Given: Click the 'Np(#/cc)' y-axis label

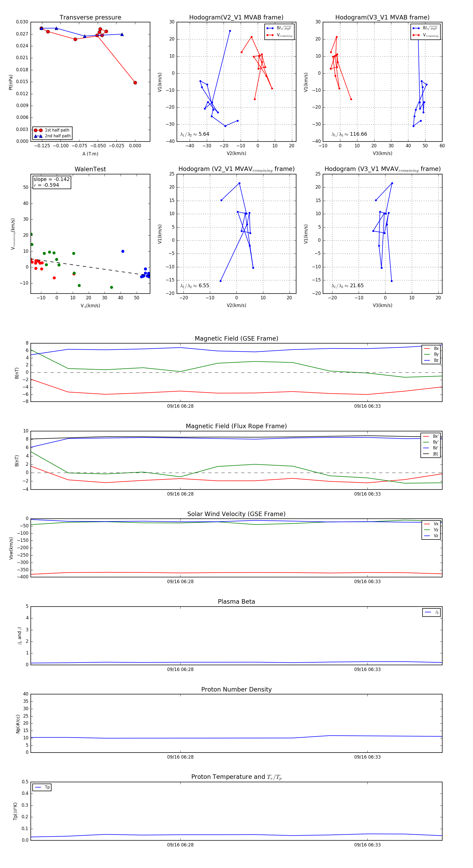Looking at the screenshot, I should [x=18, y=724].
